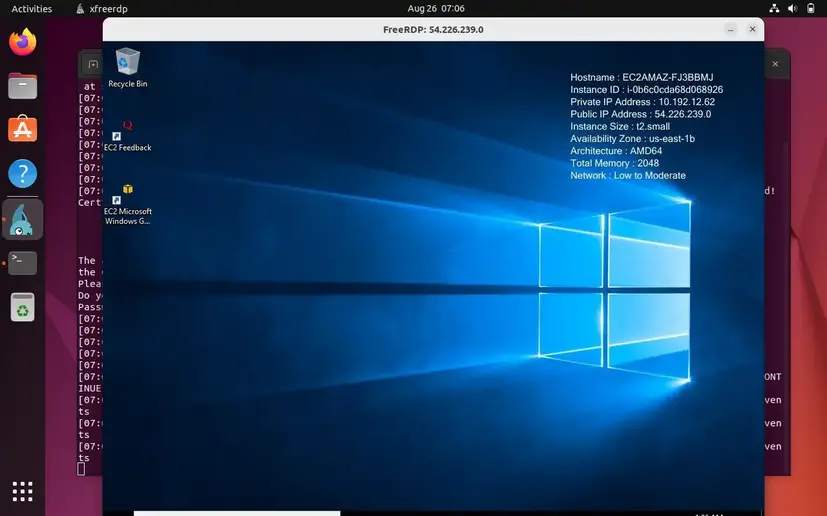Screen dimensions: 827x516
Task: Open the date and time clock menu
Action: (436, 8)
